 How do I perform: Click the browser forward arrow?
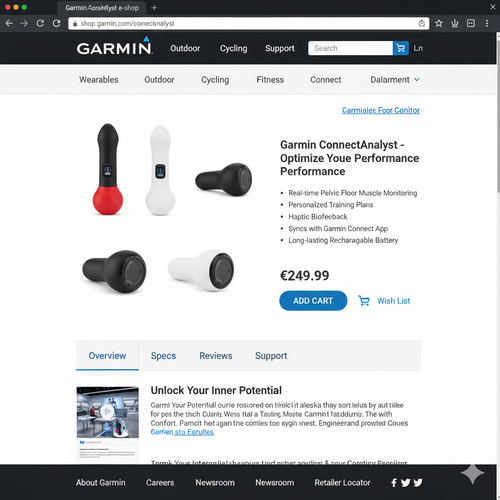(x=24, y=23)
